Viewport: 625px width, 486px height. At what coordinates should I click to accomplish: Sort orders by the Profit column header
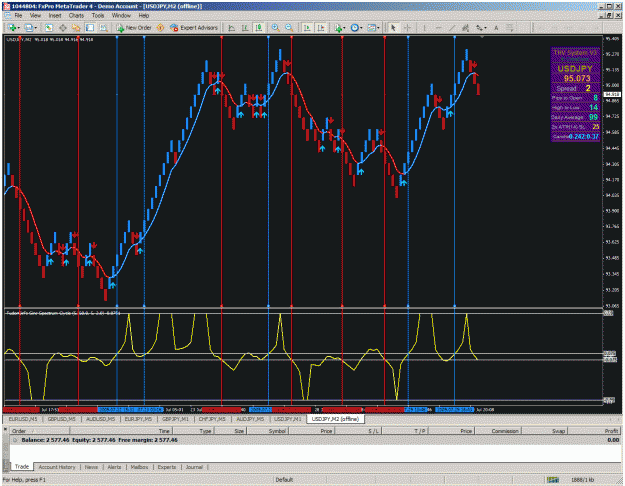[x=594, y=431]
